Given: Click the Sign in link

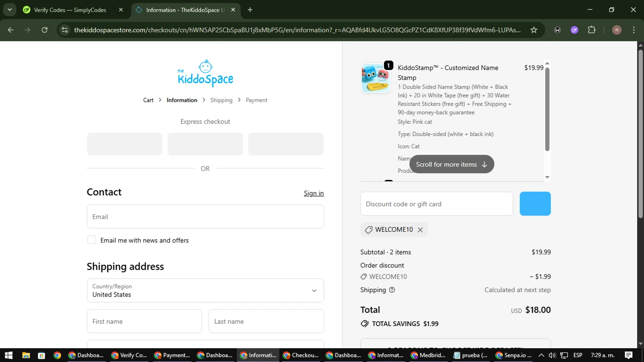Looking at the screenshot, I should pos(314,193).
